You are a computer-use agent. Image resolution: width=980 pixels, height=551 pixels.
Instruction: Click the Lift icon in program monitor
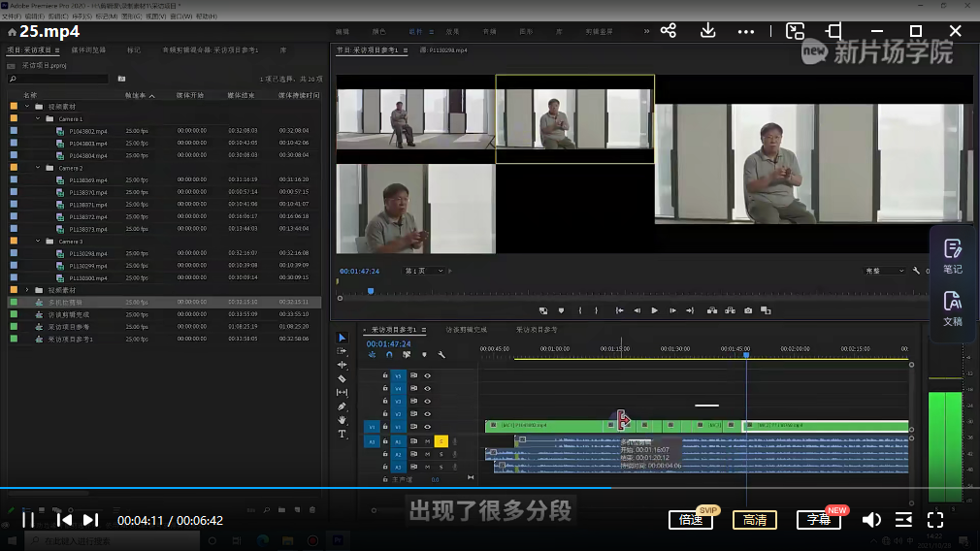(x=712, y=310)
